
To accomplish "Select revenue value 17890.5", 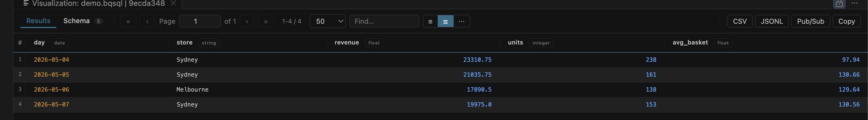I will [479, 90].
